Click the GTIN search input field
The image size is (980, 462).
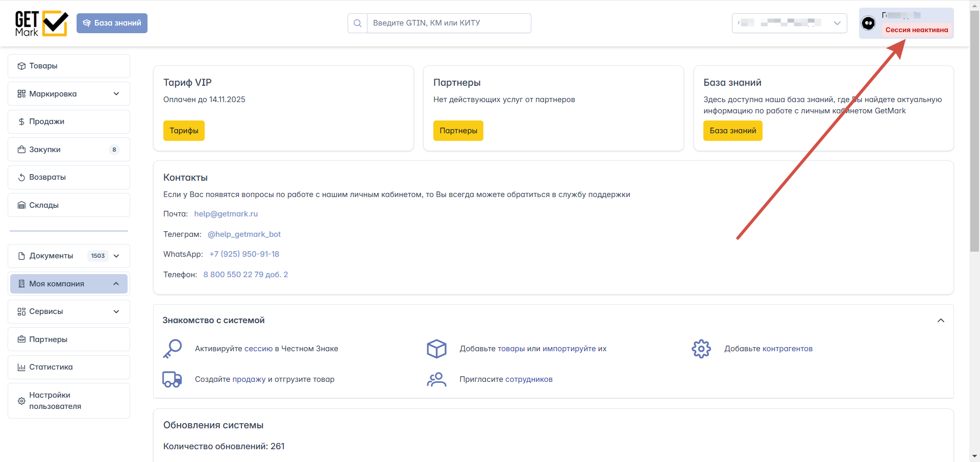449,23
